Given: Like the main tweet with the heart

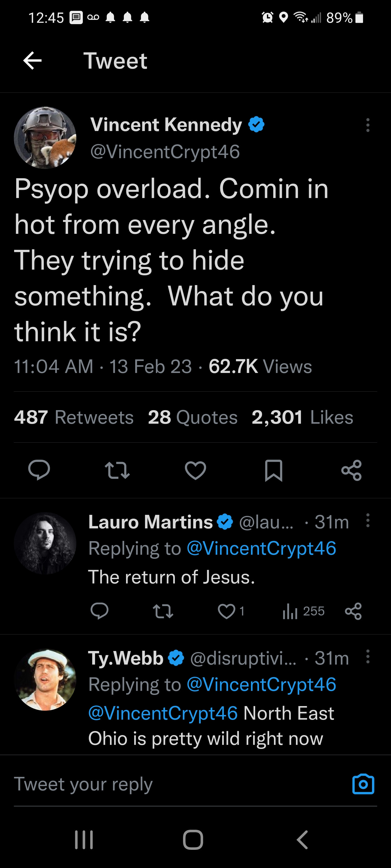Looking at the screenshot, I should [x=195, y=470].
